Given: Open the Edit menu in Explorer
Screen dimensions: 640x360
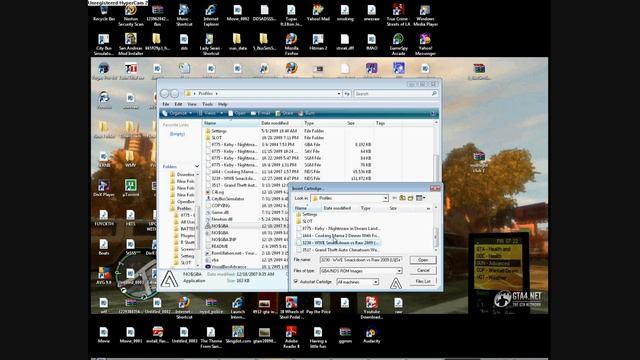Looking at the screenshot, I should tap(178, 104).
